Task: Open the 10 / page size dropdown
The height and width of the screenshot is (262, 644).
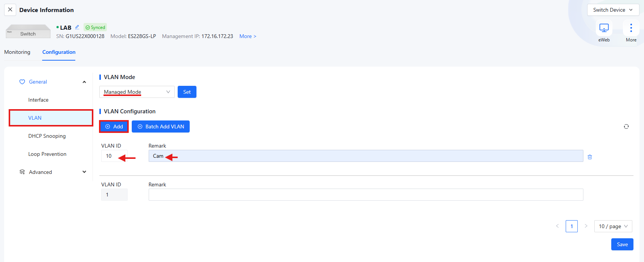Action: pos(613,226)
